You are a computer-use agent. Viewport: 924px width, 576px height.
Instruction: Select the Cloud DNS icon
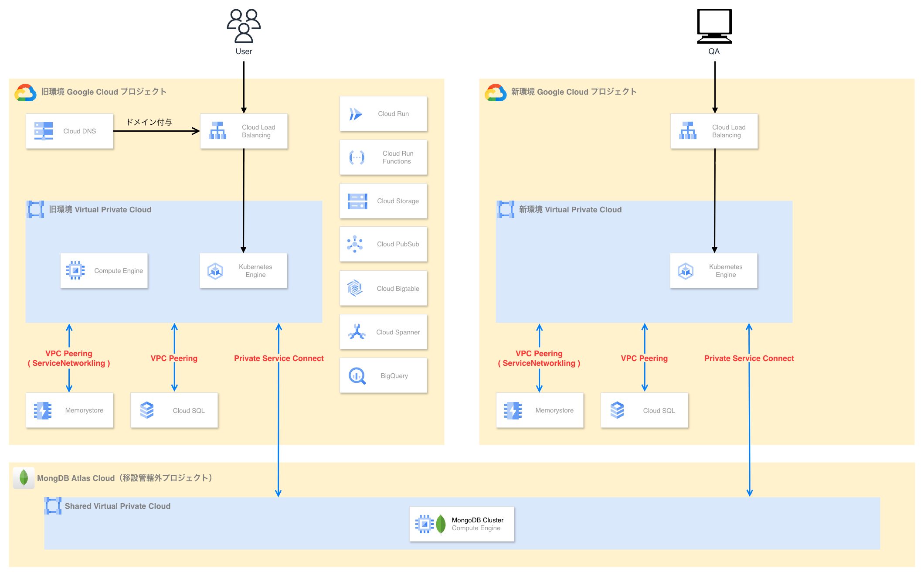tap(44, 131)
